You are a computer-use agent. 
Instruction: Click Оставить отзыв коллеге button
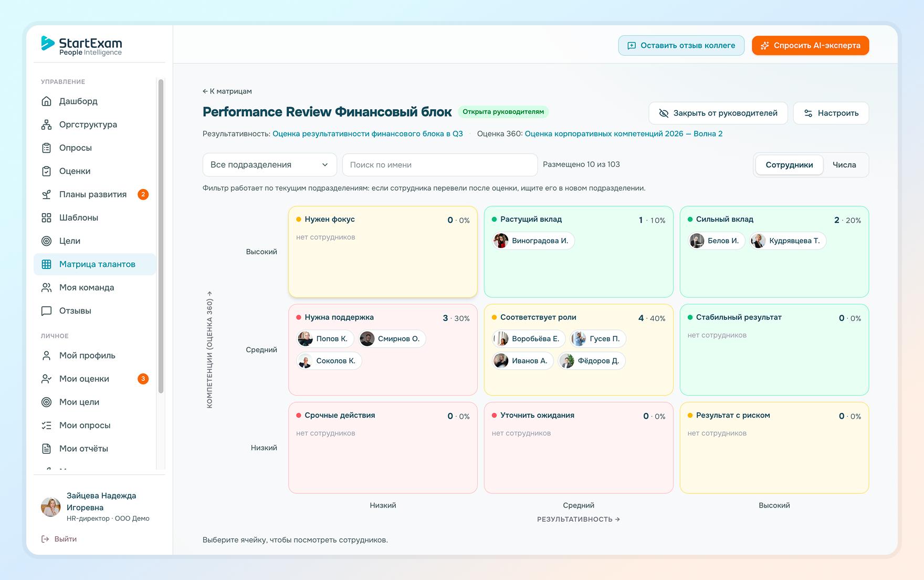click(x=681, y=46)
